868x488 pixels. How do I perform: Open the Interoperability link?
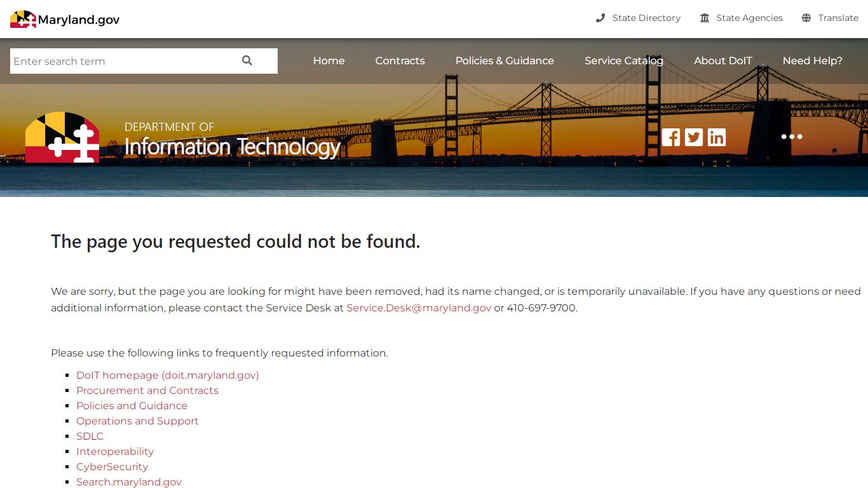coord(115,451)
